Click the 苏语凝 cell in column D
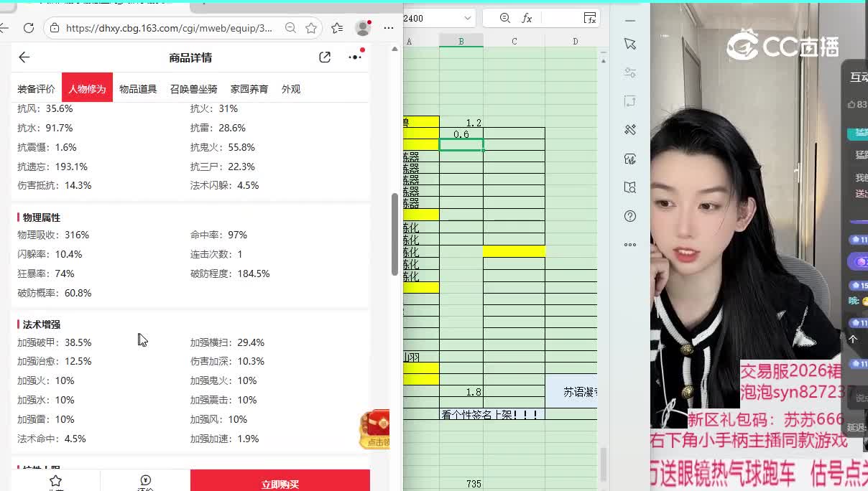Screen dimensions: 868x491 pos(571,392)
